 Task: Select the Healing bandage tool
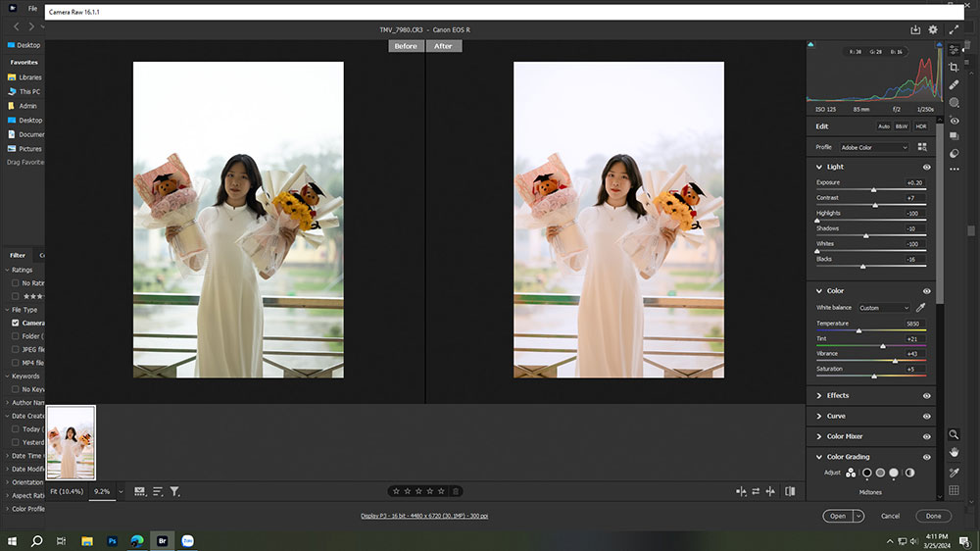pos(954,84)
